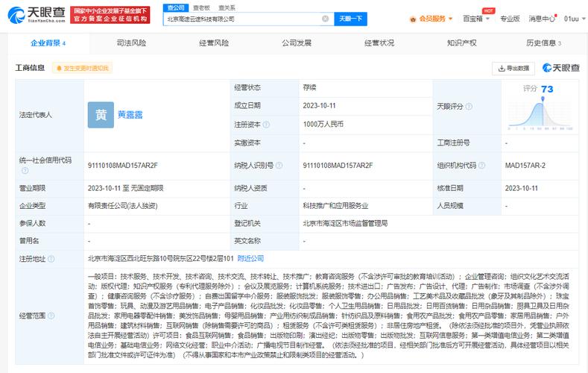Expand the 百宝箱 dropdown menu
This screenshot has height=373, width=588.
476,19
